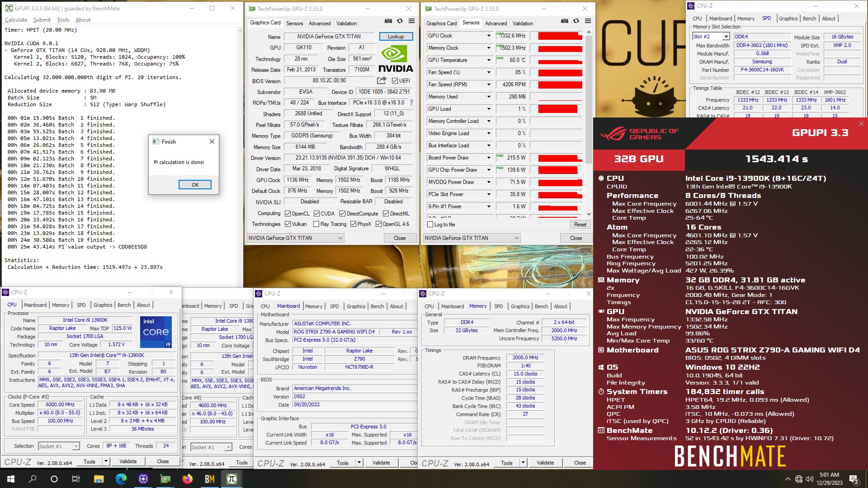Switch to GPU-Z green card taskbar icon

click(165, 479)
